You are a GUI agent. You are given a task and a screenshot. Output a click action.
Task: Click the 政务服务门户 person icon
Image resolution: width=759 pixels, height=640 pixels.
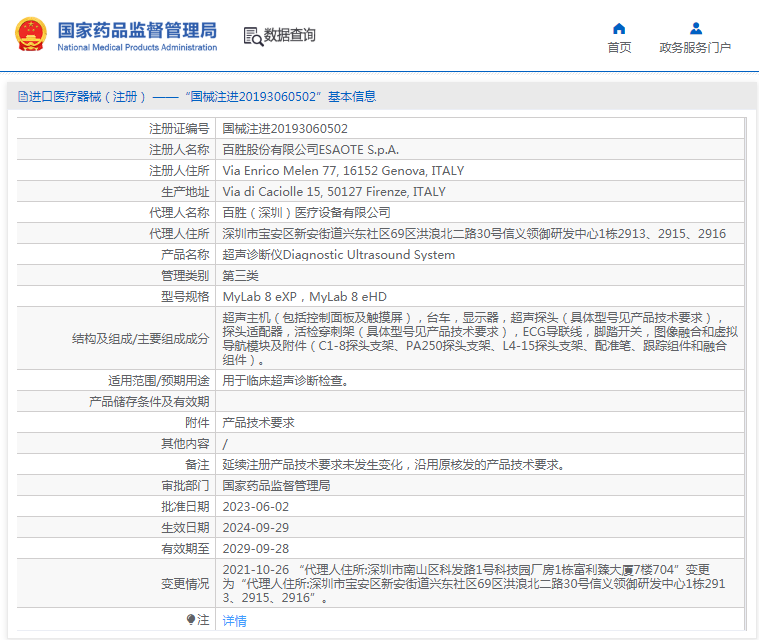pyautogui.click(x=696, y=29)
